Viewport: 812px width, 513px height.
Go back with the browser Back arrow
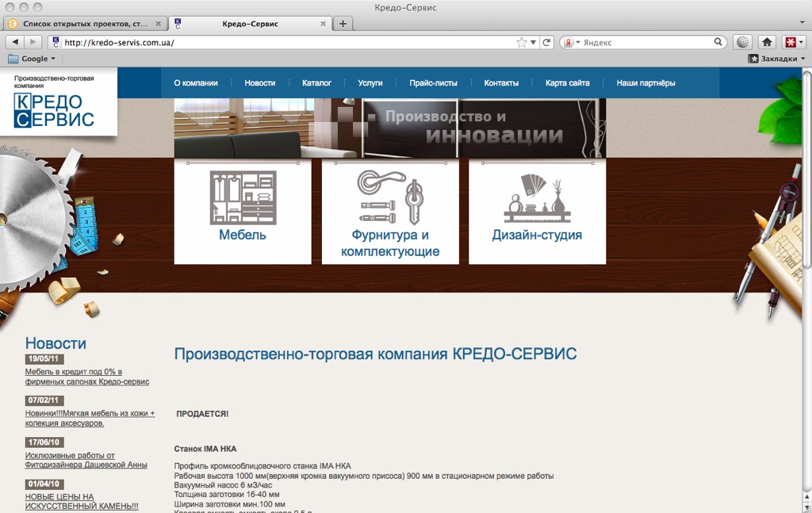tap(15, 42)
